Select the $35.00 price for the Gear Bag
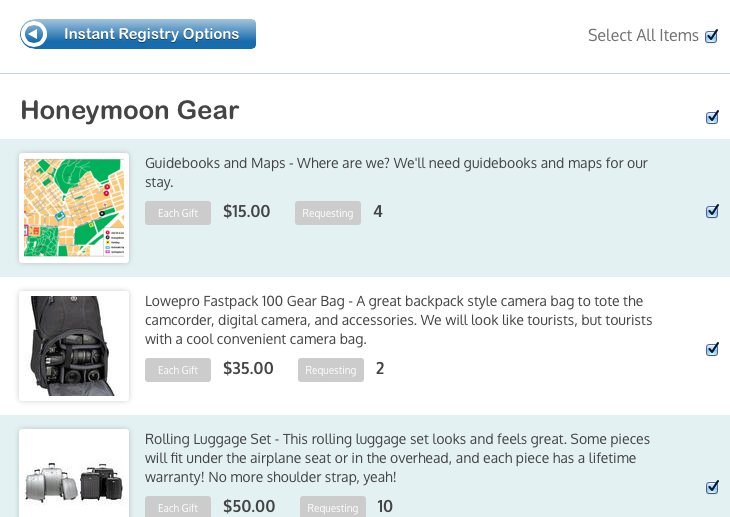Image resolution: width=730 pixels, height=517 pixels. tap(248, 368)
